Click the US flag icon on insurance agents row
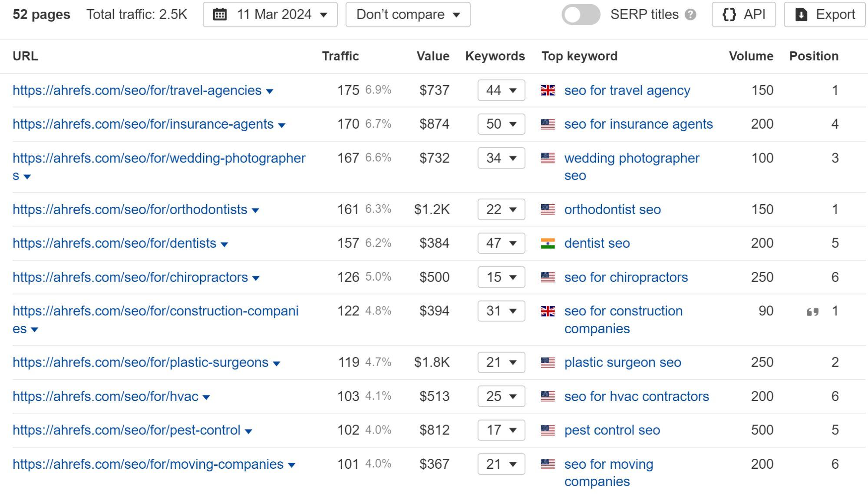The image size is (868, 494). [x=547, y=123]
